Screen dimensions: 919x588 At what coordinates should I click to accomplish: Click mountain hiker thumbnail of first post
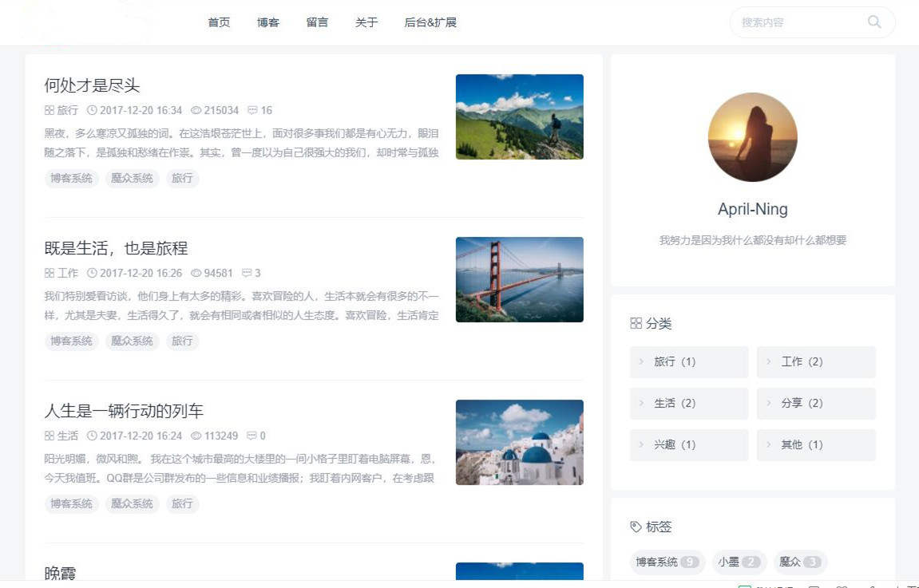(x=519, y=116)
